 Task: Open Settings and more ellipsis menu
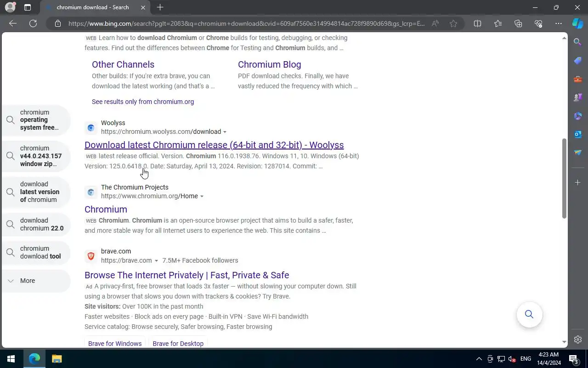[559, 23]
